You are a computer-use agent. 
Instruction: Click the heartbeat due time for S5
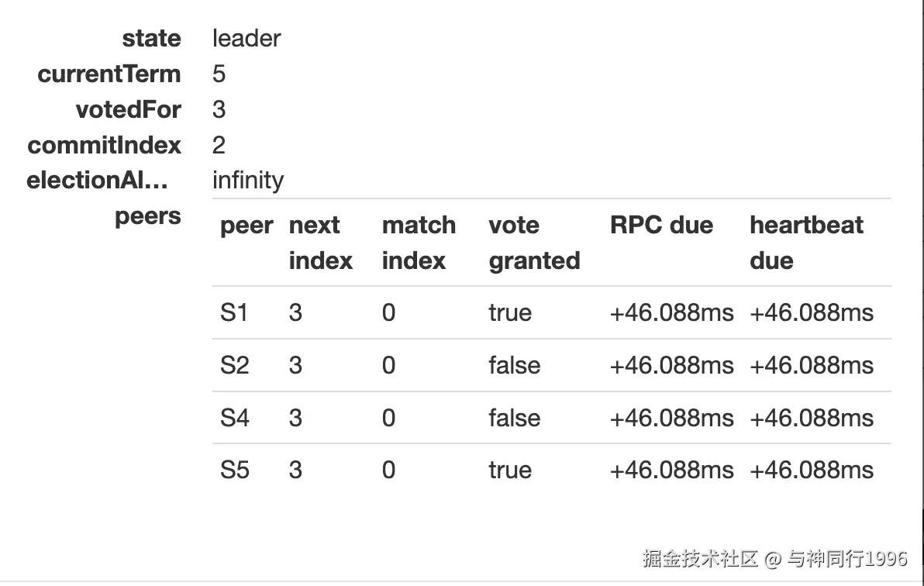(x=812, y=470)
